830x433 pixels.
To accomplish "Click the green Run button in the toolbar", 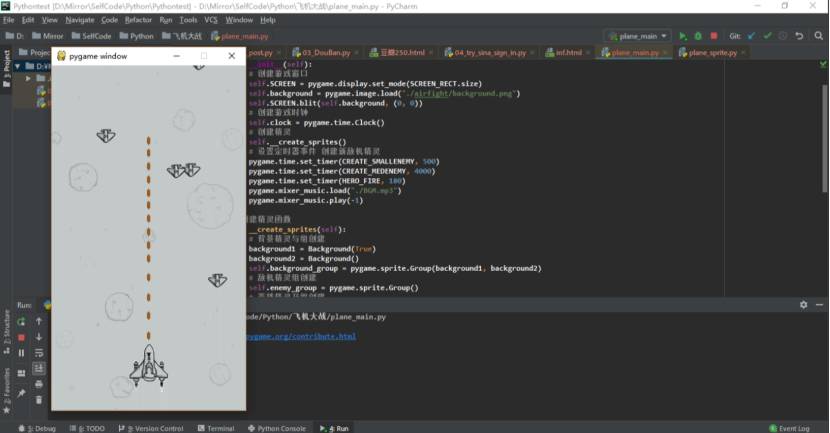I will point(683,36).
